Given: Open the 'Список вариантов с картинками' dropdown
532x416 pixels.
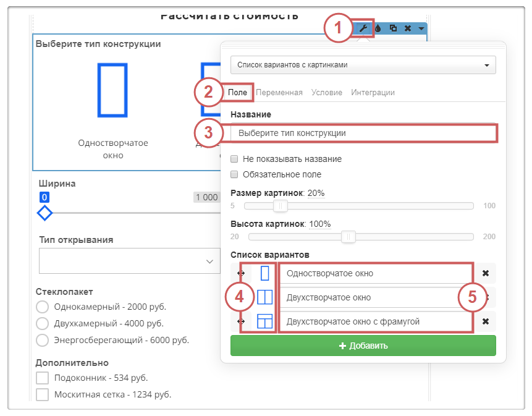Looking at the screenshot, I should click(363, 64).
